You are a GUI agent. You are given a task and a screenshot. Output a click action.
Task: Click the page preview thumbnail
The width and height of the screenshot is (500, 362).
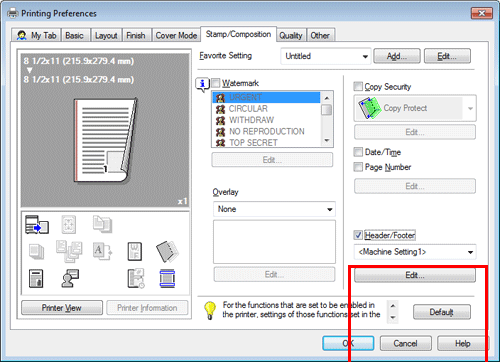(x=106, y=140)
